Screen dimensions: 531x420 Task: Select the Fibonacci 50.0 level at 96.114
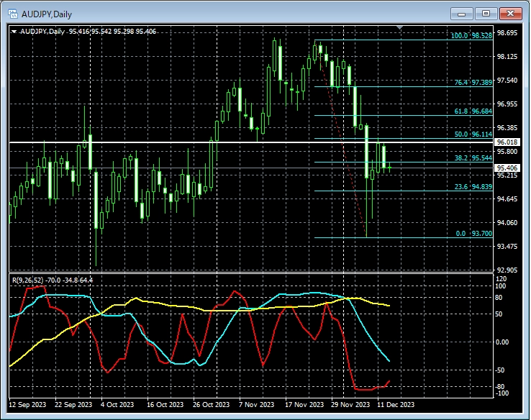[x=473, y=134]
